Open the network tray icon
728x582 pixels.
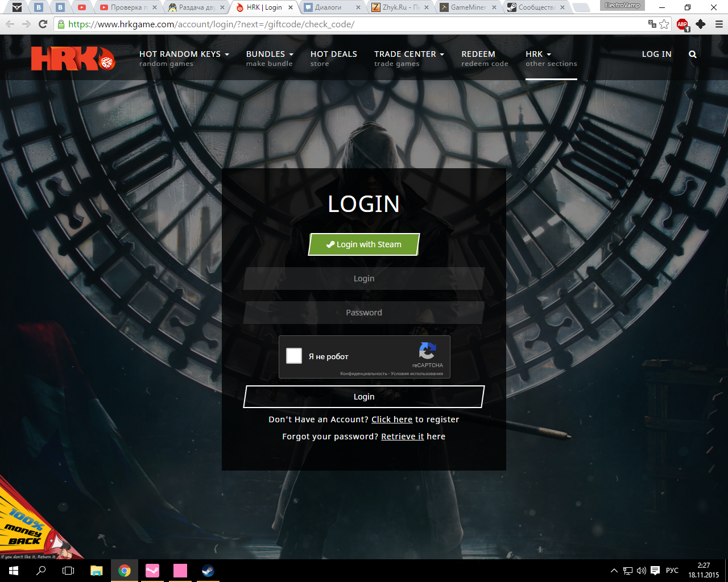pos(628,571)
